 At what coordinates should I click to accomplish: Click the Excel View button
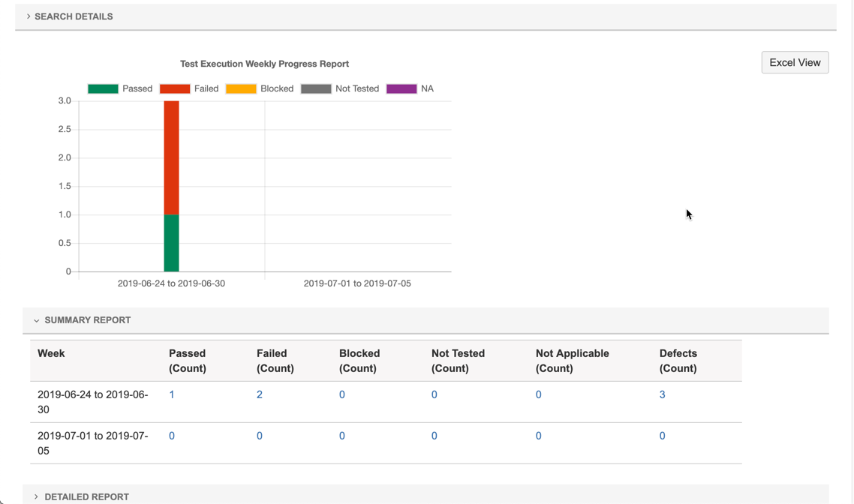(795, 62)
